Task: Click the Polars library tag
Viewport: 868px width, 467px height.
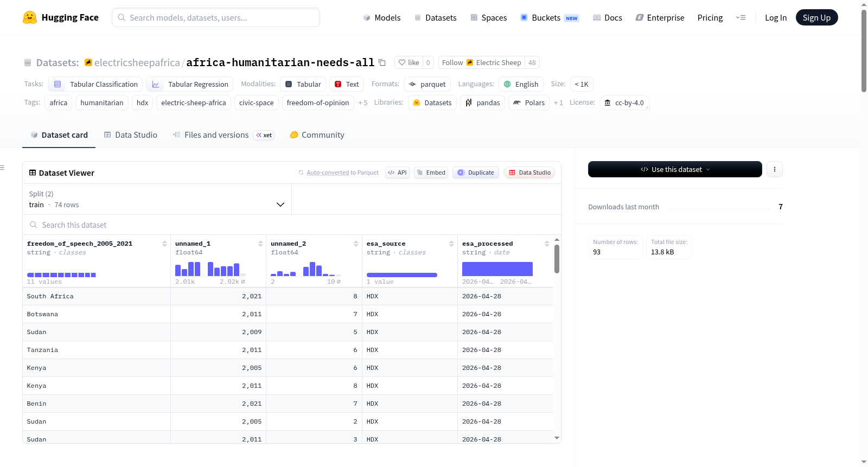Action: (x=529, y=103)
